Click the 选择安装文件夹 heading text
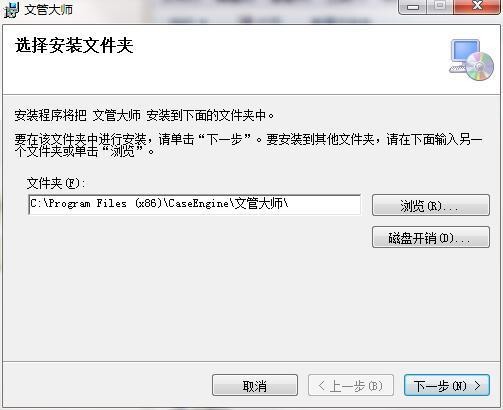Screen dimensions: 503x410 (x=74, y=46)
